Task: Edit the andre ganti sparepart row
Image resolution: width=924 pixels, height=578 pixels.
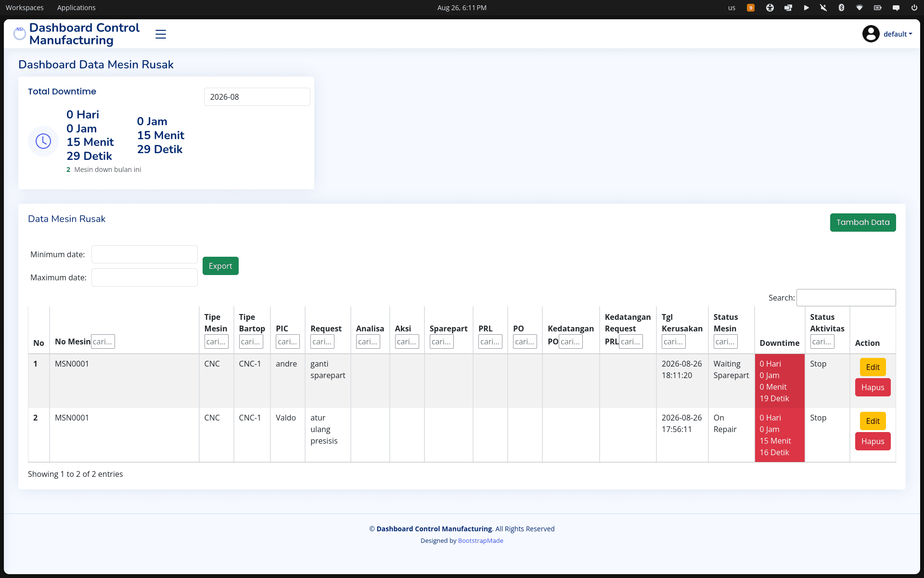Action: pos(873,367)
